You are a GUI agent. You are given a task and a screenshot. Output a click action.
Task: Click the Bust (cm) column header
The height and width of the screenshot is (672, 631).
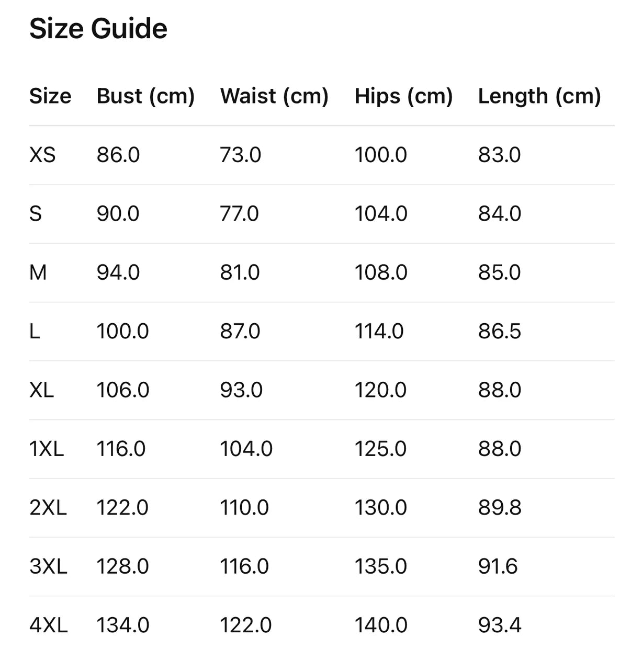[145, 96]
